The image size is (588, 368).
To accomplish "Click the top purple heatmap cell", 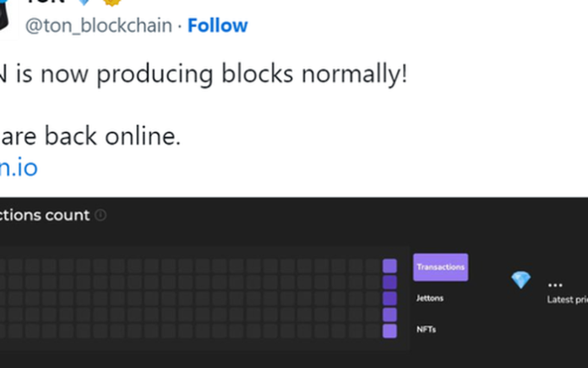I will (389, 266).
